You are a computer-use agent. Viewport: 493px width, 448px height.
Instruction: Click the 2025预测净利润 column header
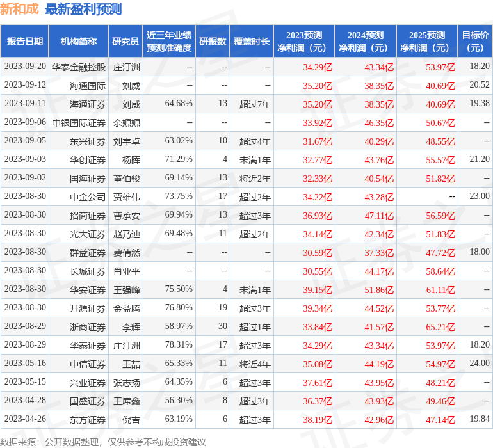pos(427,41)
